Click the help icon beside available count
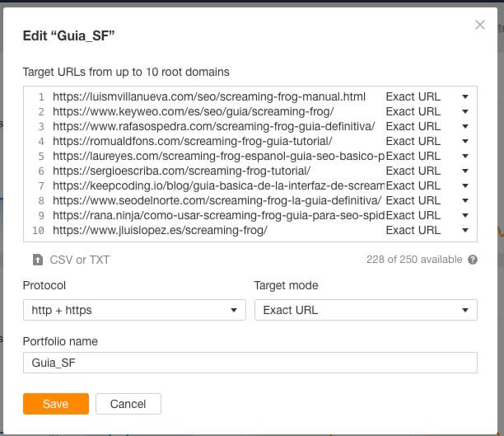 (473, 260)
